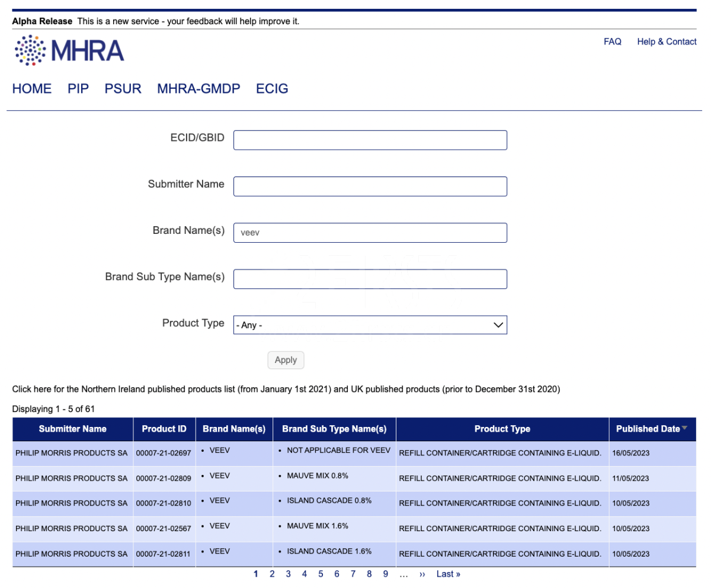The width and height of the screenshot is (711, 588).
Task: Go to results page 6
Action: (x=337, y=574)
